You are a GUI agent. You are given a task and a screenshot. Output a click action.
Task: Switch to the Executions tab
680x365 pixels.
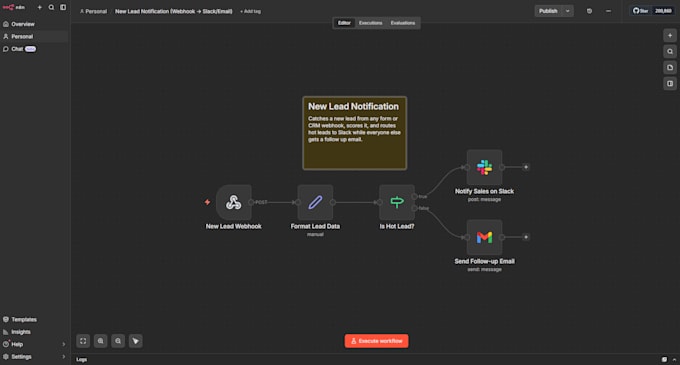(370, 23)
